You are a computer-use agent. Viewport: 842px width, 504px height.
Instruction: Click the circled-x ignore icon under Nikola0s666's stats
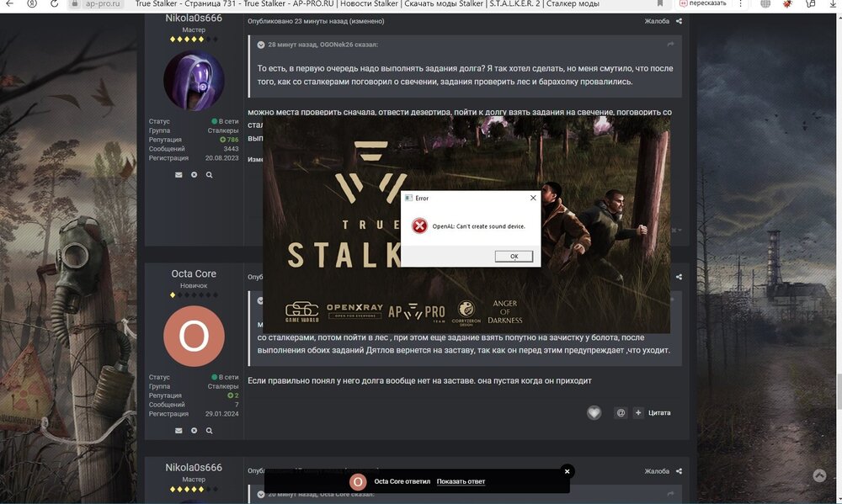click(194, 174)
